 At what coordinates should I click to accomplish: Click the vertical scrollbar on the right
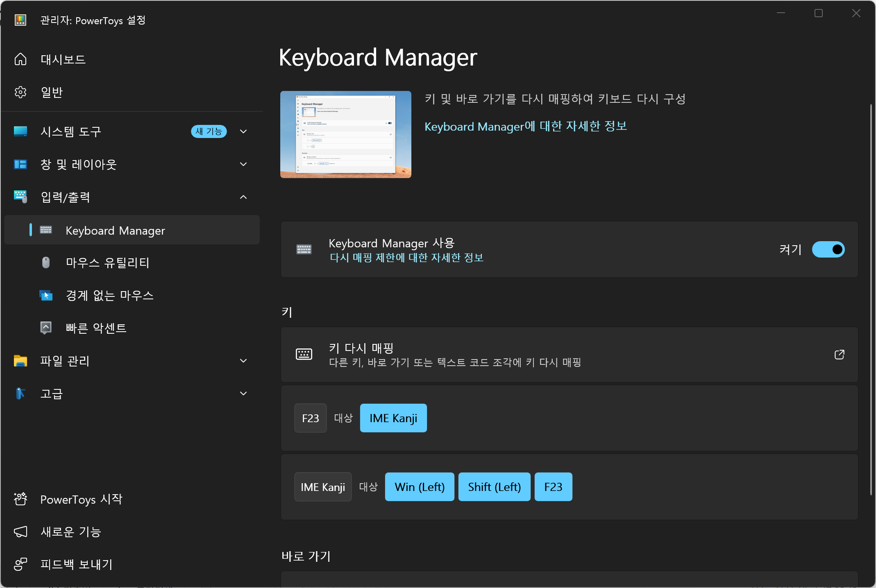(x=871, y=299)
